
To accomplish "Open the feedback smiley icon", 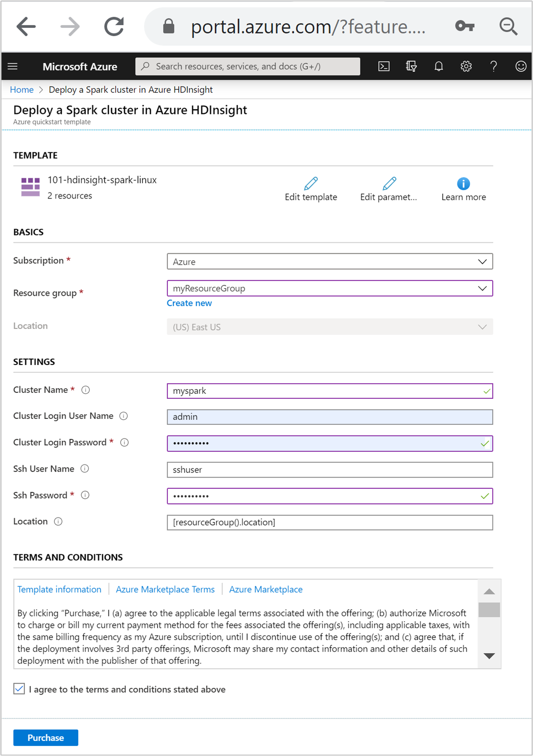I will tap(521, 66).
